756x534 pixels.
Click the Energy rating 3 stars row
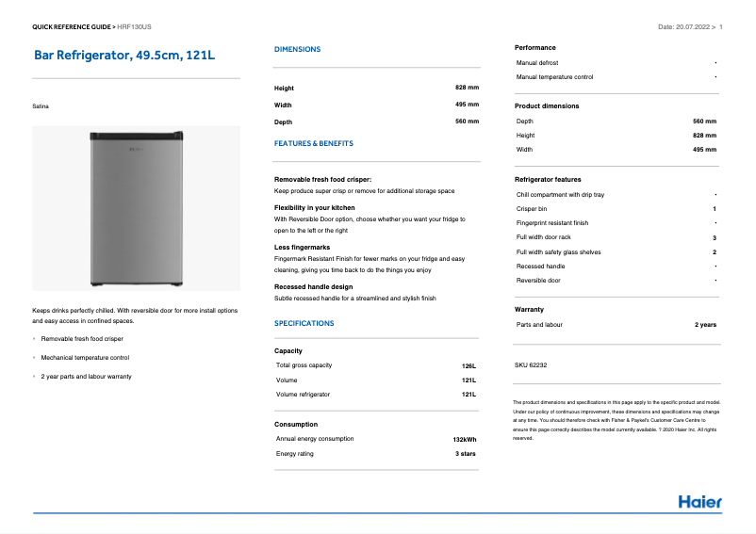click(x=375, y=454)
